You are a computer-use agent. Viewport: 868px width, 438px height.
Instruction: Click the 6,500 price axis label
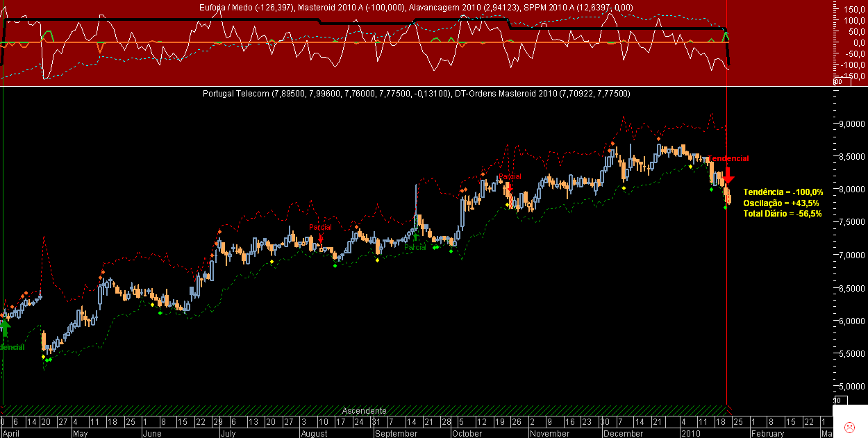click(x=853, y=288)
